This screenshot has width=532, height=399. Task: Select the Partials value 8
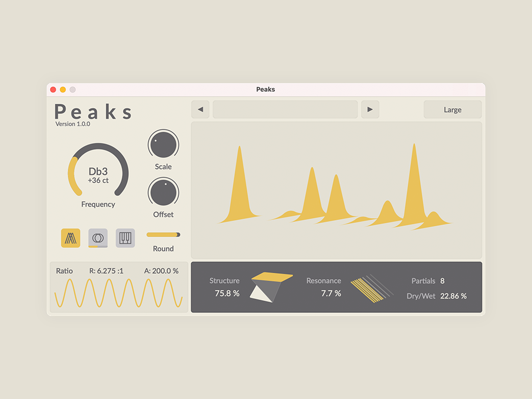coord(442,281)
